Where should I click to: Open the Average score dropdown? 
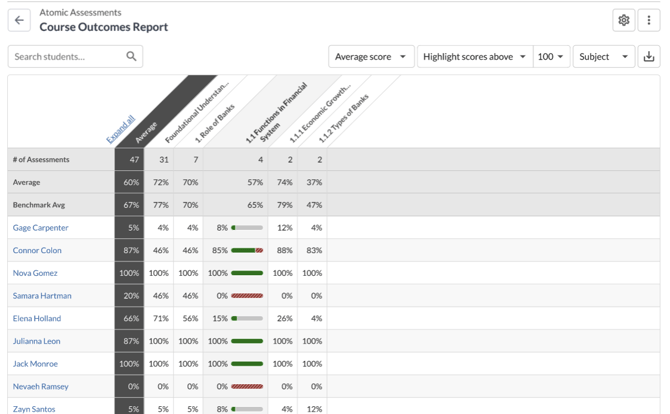371,57
